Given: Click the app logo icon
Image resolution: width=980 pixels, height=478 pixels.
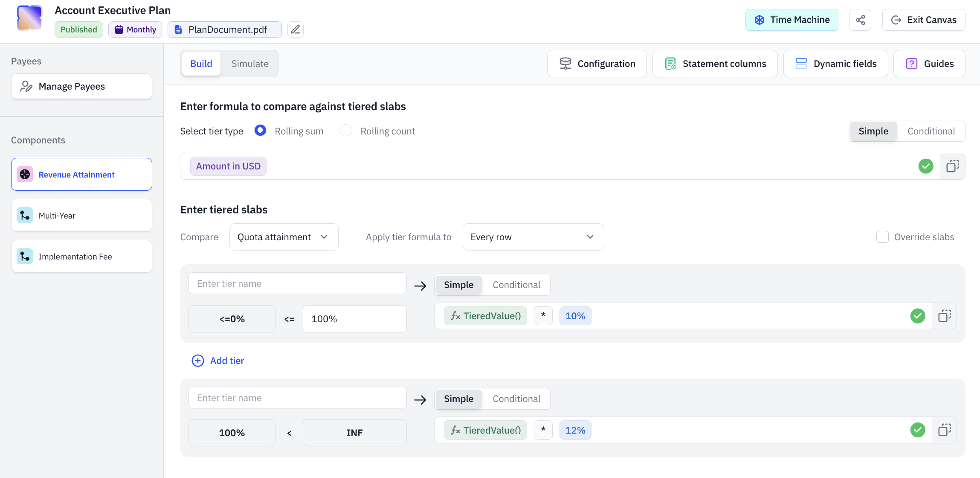Looking at the screenshot, I should coord(29,18).
